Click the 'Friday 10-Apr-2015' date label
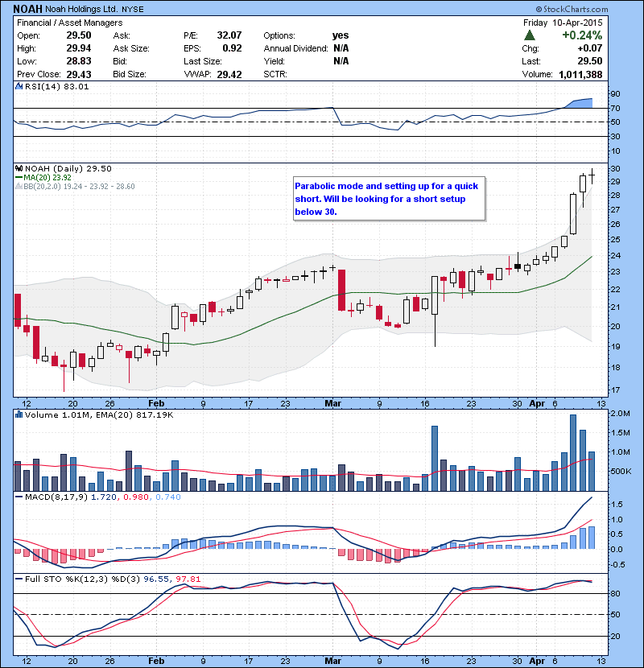This screenshot has width=644, height=668. pyautogui.click(x=563, y=23)
